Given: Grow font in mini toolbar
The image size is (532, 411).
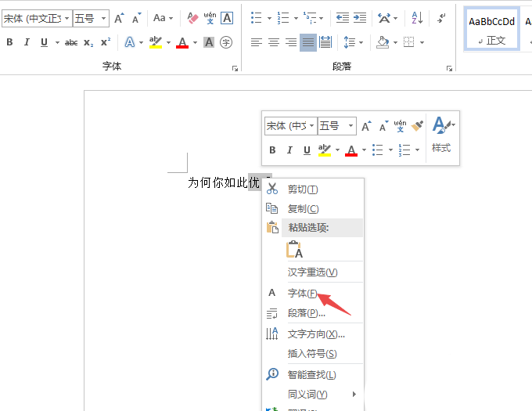Looking at the screenshot, I should coord(366,126).
